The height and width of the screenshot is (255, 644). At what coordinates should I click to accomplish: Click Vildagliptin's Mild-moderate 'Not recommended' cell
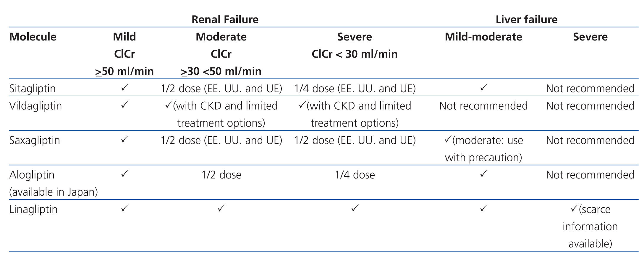point(483,106)
